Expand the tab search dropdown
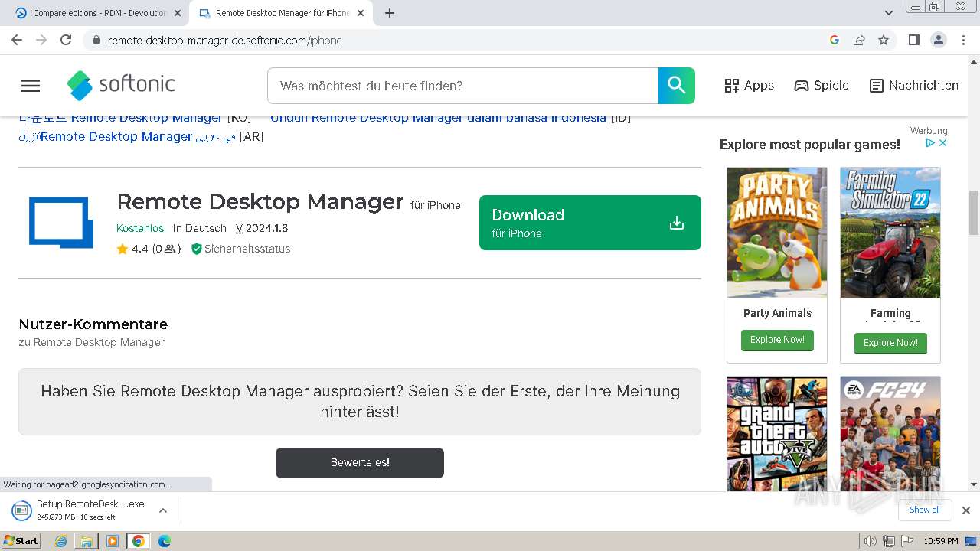The height and width of the screenshot is (551, 980). (889, 13)
